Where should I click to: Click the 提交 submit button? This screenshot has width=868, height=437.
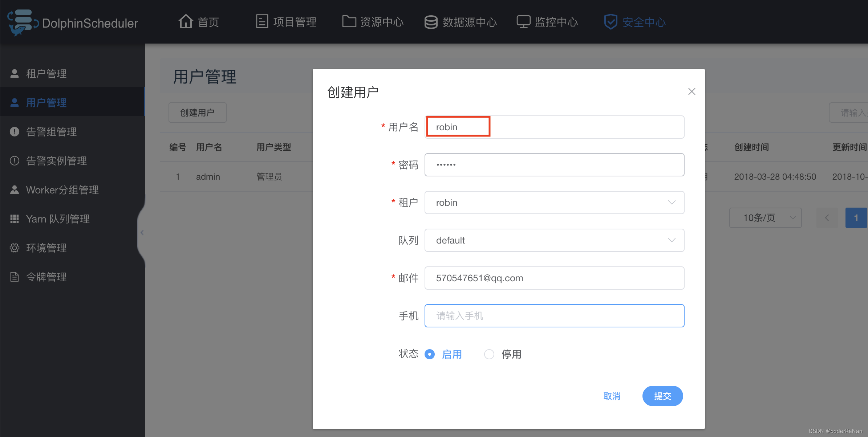[x=662, y=396]
